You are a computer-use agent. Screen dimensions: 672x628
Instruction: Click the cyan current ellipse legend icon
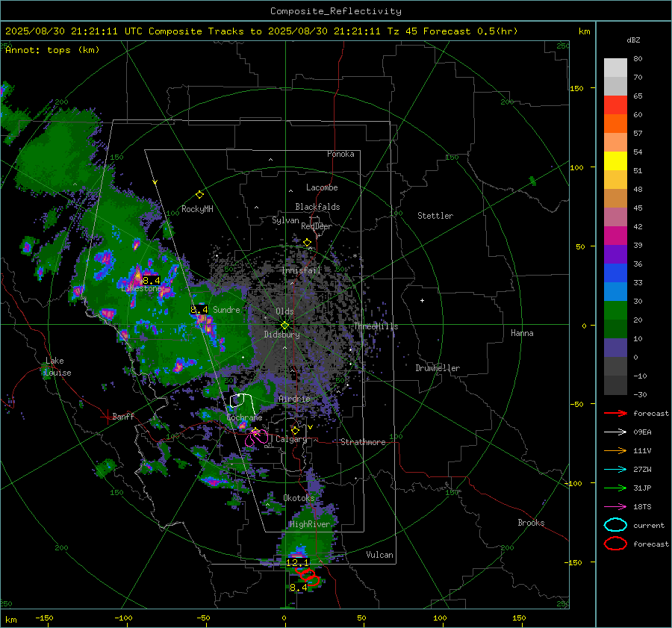point(615,525)
